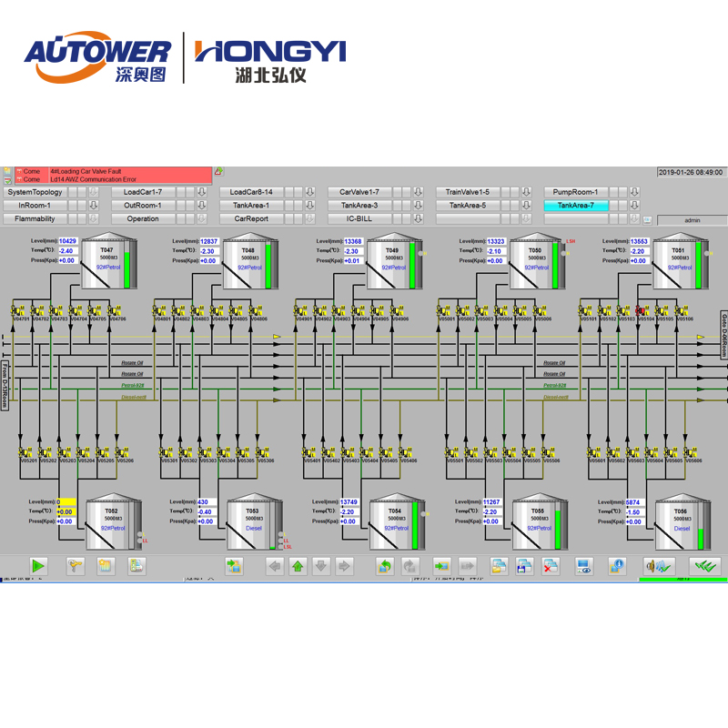Viewport: 728px width, 728px height.
Task: Select the highlighted TankArea-7 tab
Action: point(576,206)
